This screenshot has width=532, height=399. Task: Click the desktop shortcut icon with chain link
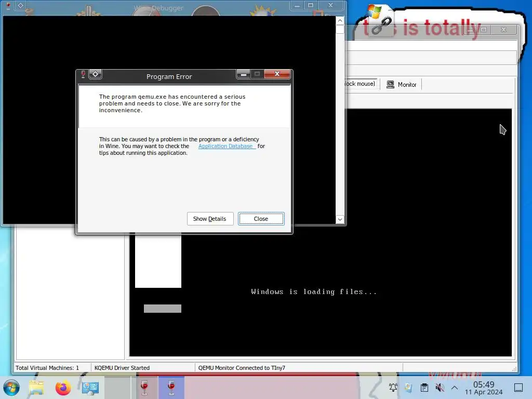(x=380, y=20)
